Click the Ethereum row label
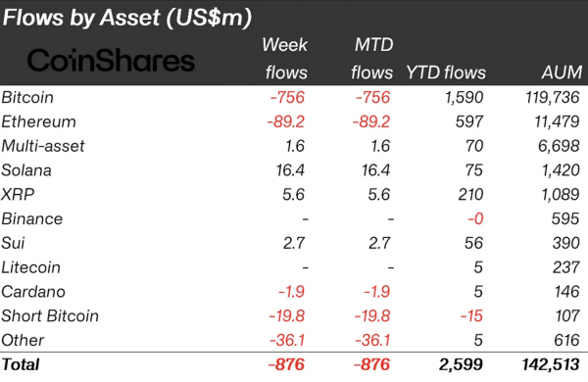 coord(38,121)
